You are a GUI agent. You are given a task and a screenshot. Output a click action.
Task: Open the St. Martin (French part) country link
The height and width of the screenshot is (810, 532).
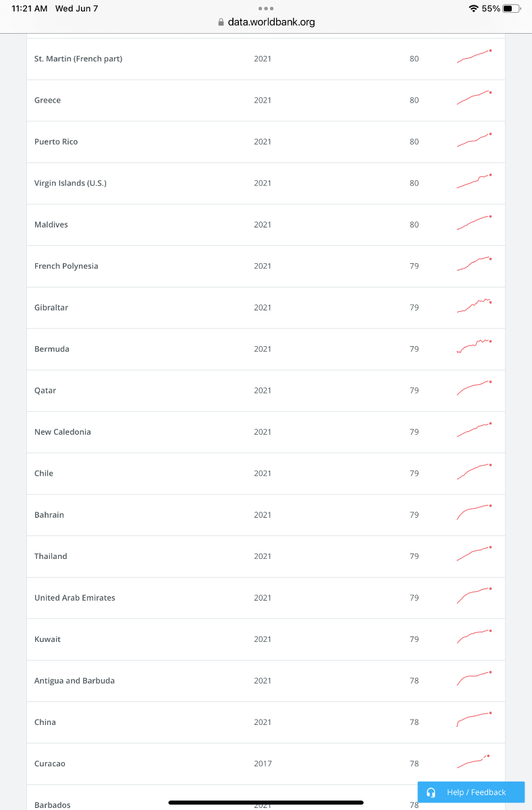pyautogui.click(x=78, y=59)
